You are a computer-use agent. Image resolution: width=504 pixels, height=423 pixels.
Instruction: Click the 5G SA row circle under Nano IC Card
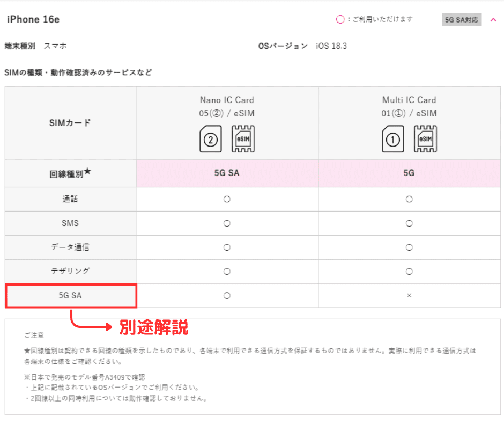tap(227, 296)
